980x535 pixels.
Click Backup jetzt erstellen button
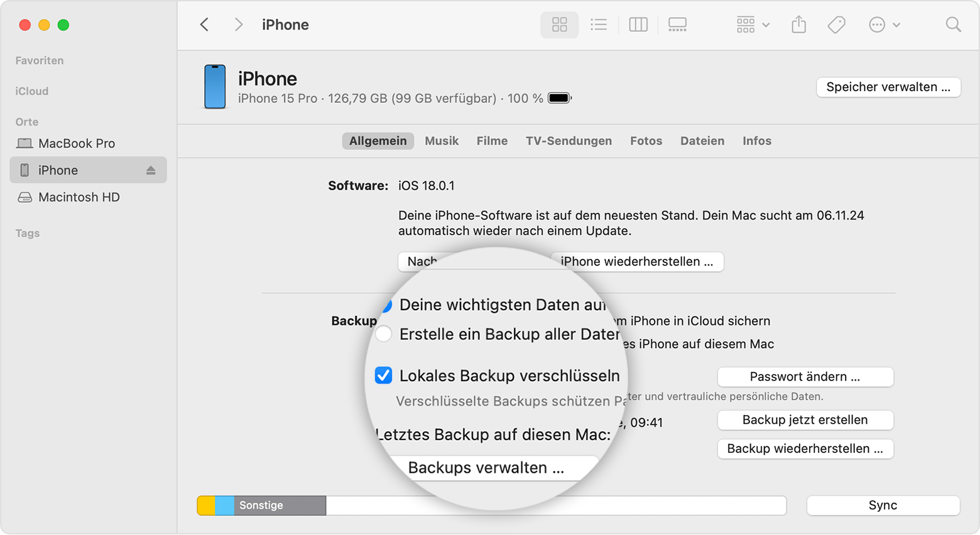tap(805, 420)
